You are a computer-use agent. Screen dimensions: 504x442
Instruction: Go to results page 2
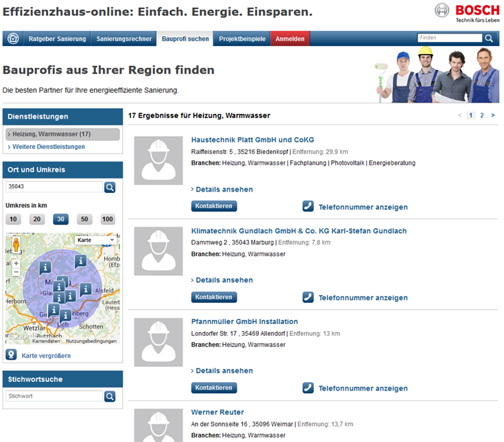pos(482,115)
